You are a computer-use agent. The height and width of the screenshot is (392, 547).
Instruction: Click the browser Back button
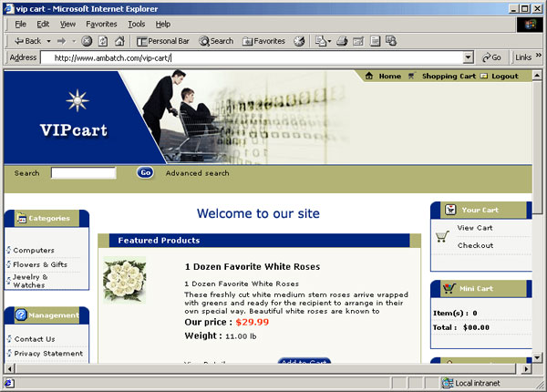click(26, 41)
